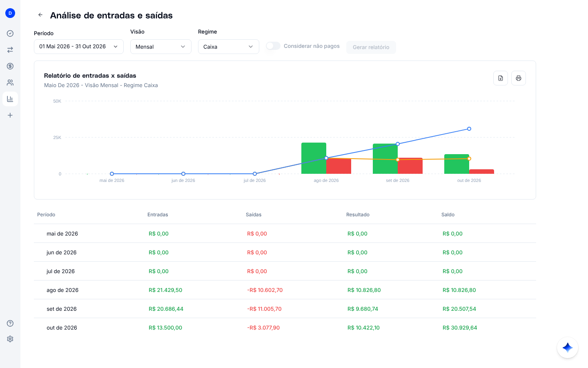Open the transfers arrows sidebar icon
This screenshot has height=368, width=588.
10,50
